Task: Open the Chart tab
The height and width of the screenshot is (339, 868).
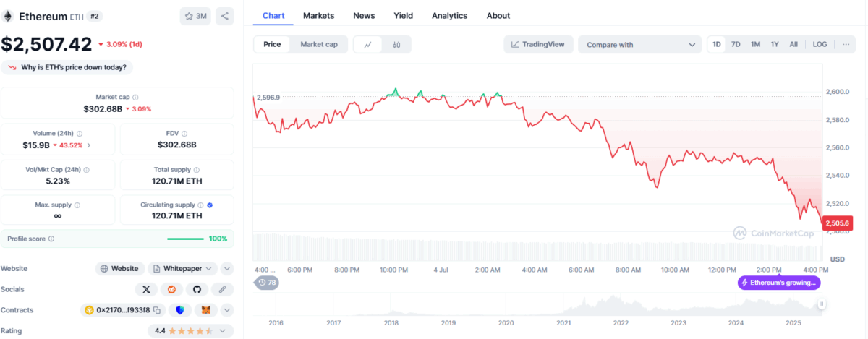Action: coord(273,15)
